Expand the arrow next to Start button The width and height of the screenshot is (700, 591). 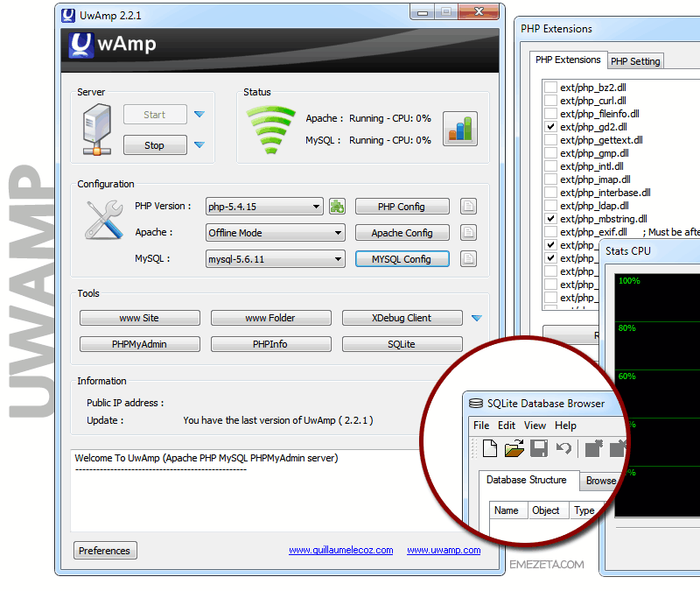click(x=199, y=115)
